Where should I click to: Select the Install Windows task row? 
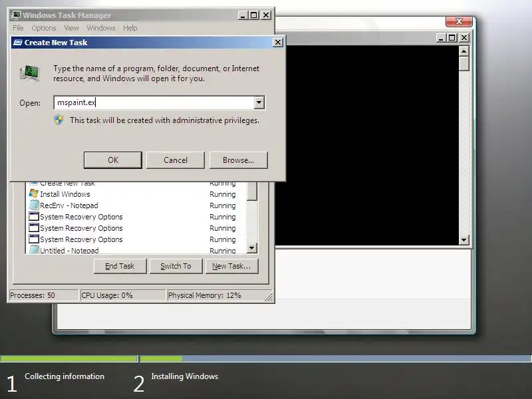click(136, 194)
